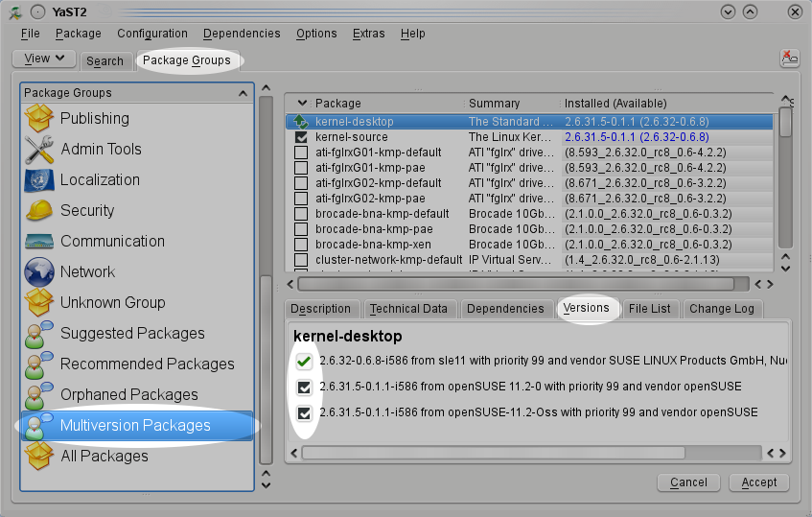Click the Network globe icon
The height and width of the screenshot is (517, 812).
click(39, 272)
